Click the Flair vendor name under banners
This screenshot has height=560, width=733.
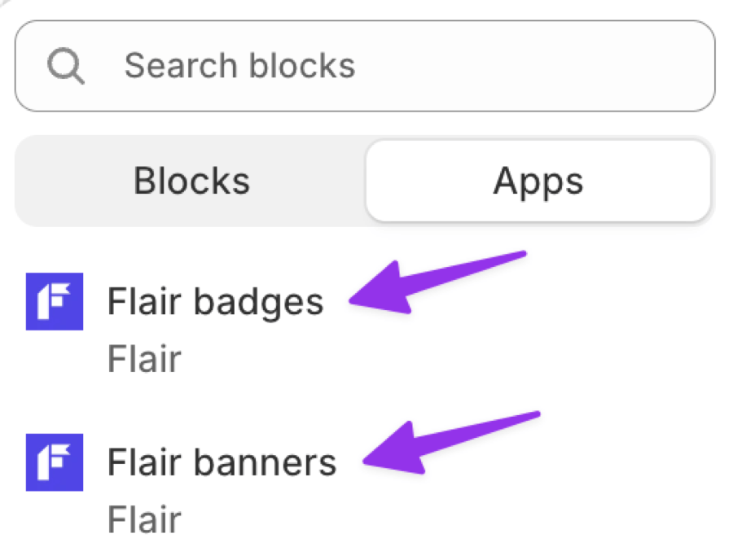tap(144, 519)
